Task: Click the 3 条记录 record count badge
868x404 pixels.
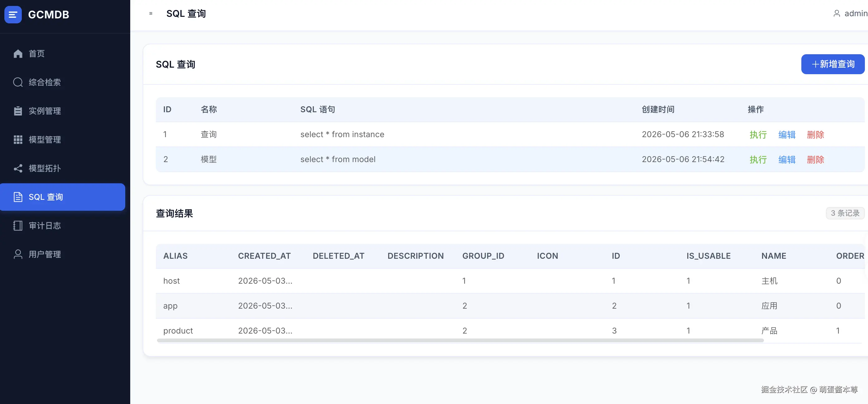Action: [845, 213]
